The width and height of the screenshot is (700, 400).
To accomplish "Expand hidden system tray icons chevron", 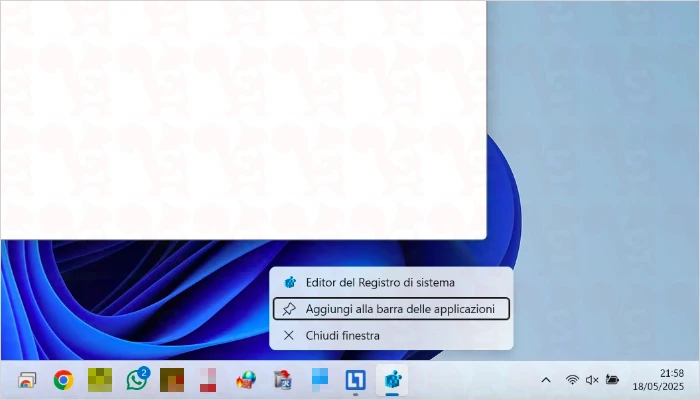I will click(546, 380).
